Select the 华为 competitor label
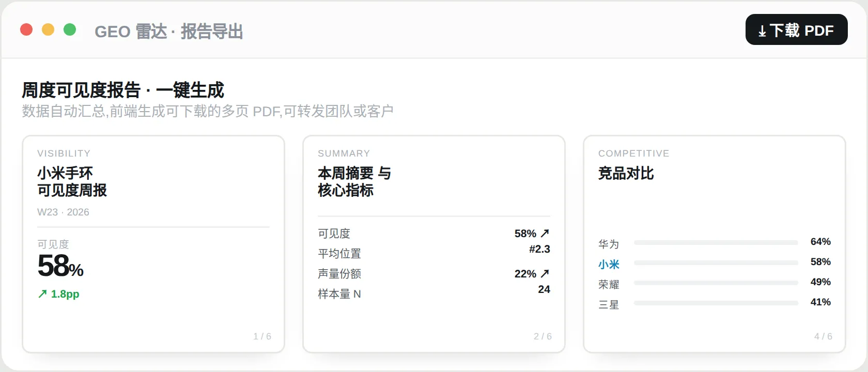The width and height of the screenshot is (868, 372). (609, 244)
